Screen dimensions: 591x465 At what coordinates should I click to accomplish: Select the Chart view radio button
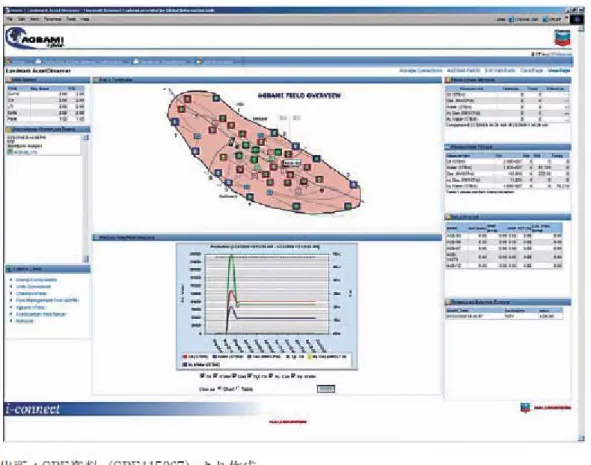click(x=219, y=389)
